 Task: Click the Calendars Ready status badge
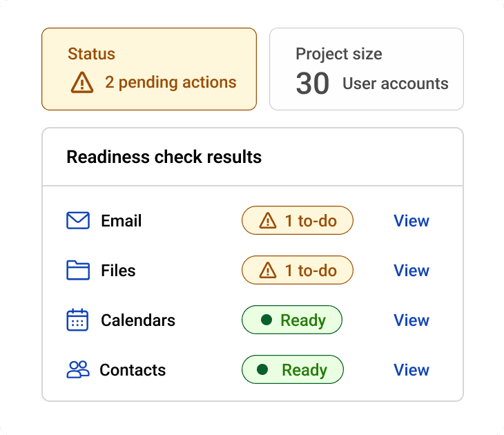click(x=292, y=320)
